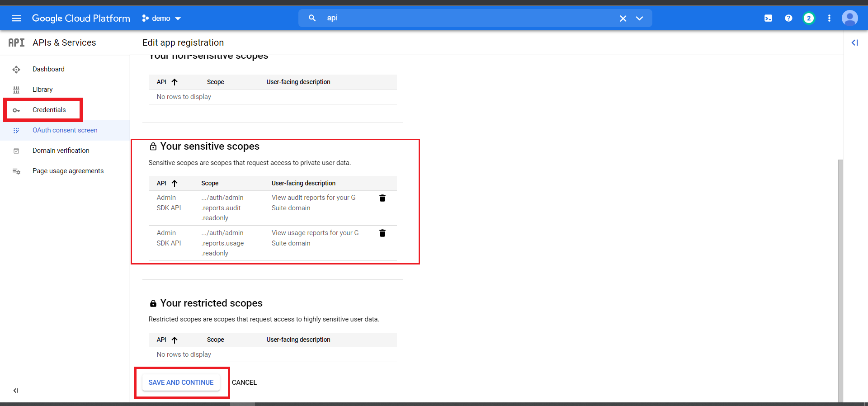
Task: Cancel the app registration edit
Action: (244, 382)
